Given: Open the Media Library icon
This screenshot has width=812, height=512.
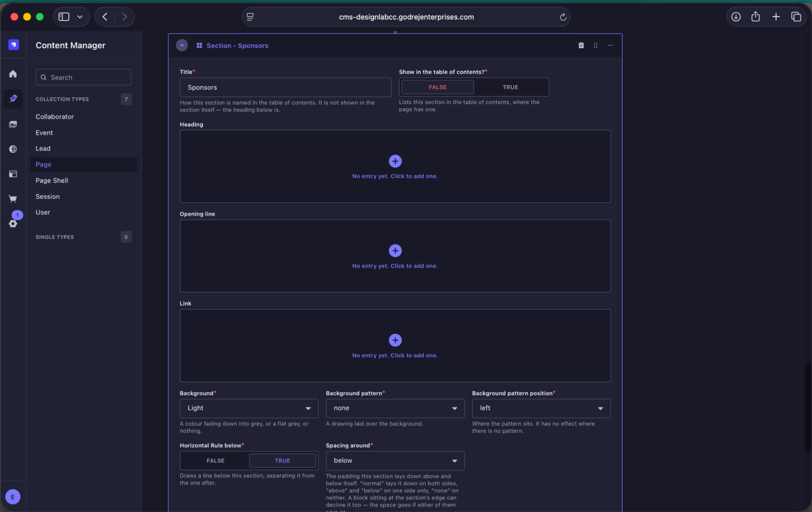Looking at the screenshot, I should [13, 124].
